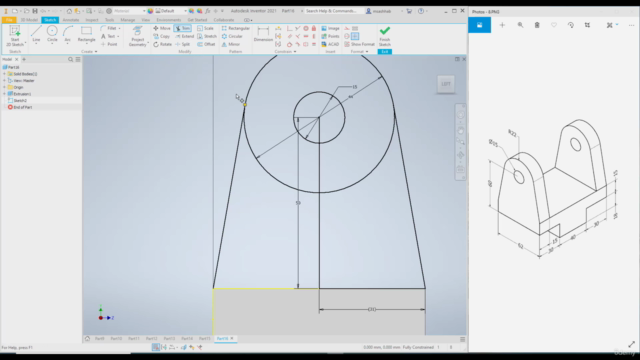Activate the Trim tool
This screenshot has height=360, width=640.
point(182,28)
